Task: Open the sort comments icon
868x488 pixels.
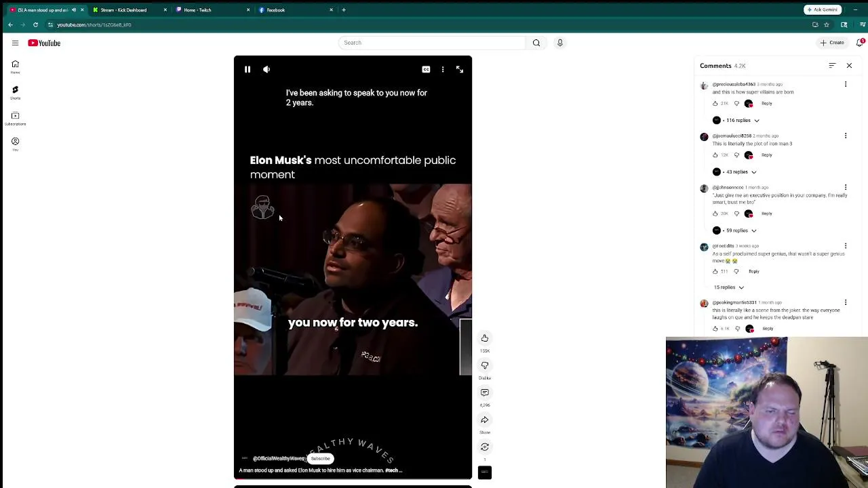Action: pyautogui.click(x=832, y=66)
